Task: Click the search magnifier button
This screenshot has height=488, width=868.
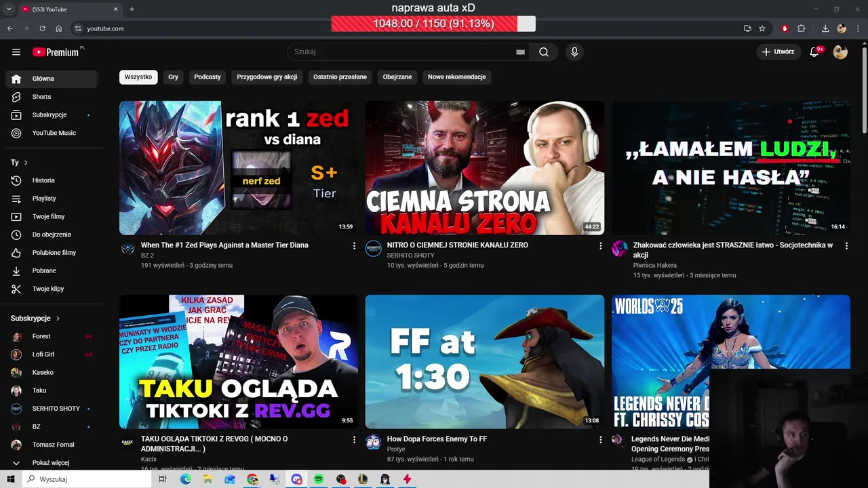Action: pos(544,52)
